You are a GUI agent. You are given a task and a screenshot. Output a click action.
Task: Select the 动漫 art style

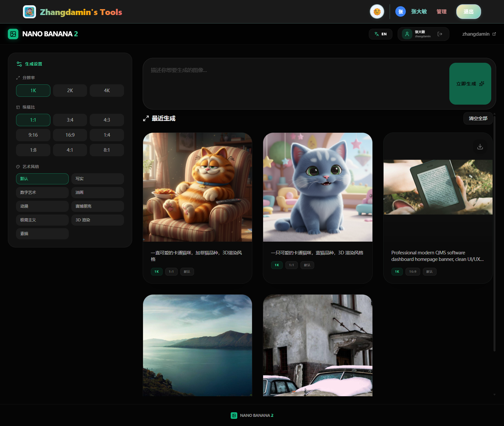(x=42, y=206)
